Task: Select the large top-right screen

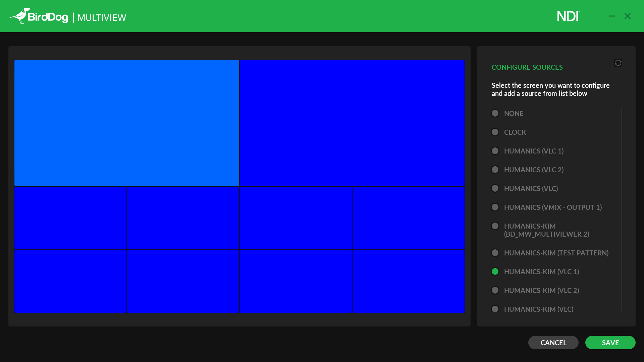Action: pos(352,123)
